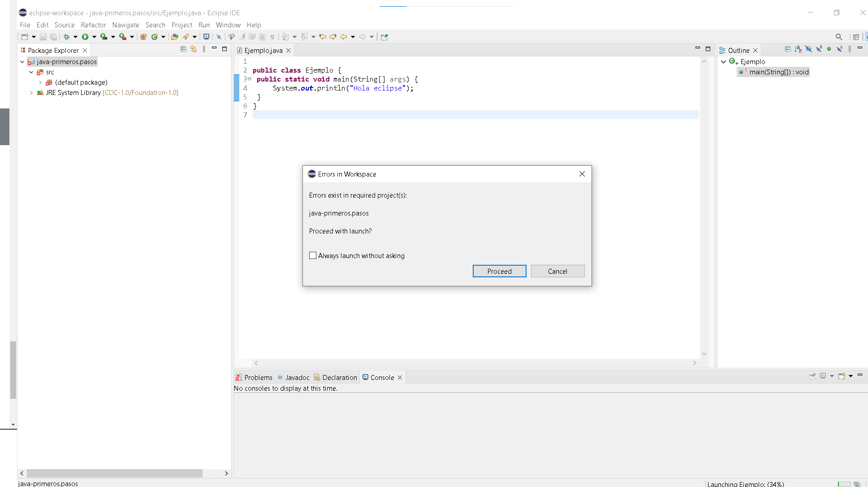Image resolution: width=868 pixels, height=487 pixels.
Task: Click the editor horizontal scrollbar track
Action: coord(475,363)
